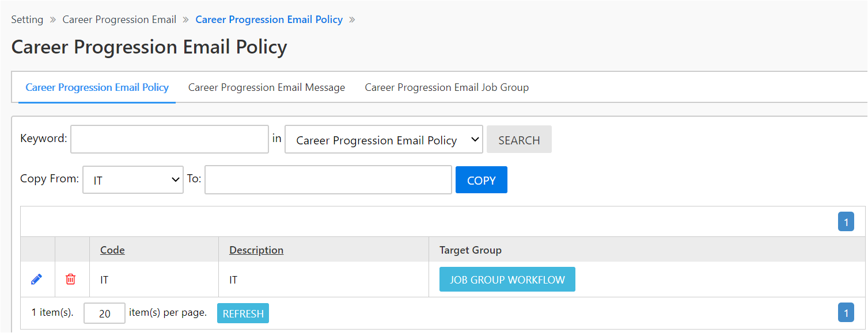Open Career Progression Email breadcrumb link
Image resolution: width=868 pixels, height=333 pixels.
119,20
